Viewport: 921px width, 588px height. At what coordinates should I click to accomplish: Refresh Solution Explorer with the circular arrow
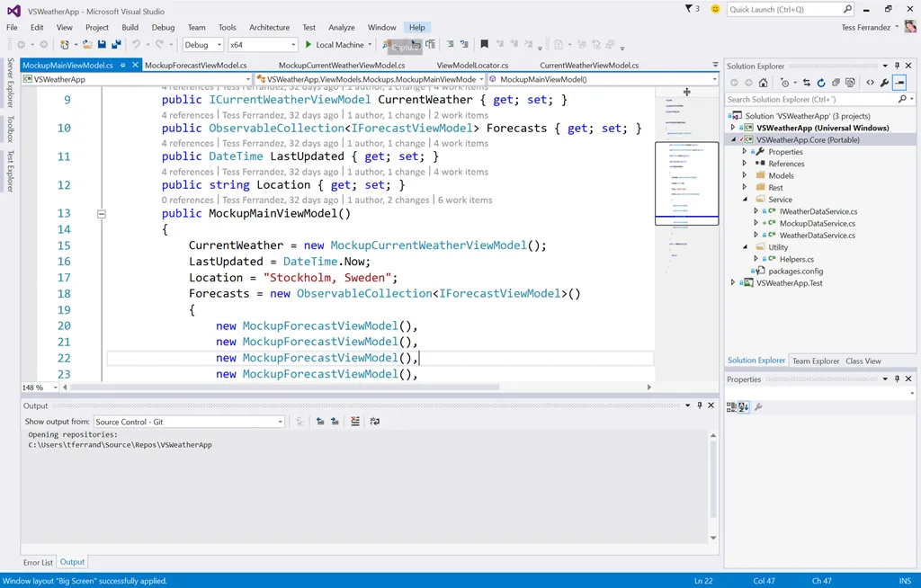[x=821, y=82]
